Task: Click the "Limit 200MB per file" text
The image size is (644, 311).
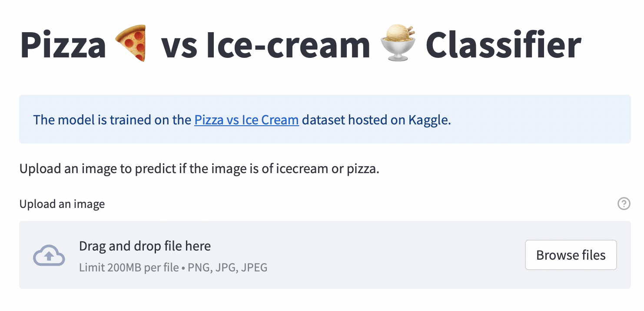Action: 129,268
